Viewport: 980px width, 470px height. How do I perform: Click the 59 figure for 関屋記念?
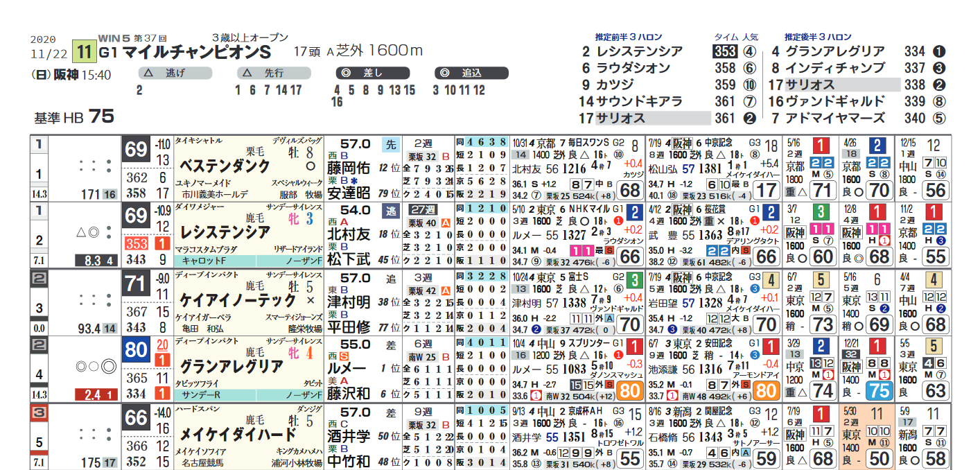click(767, 459)
